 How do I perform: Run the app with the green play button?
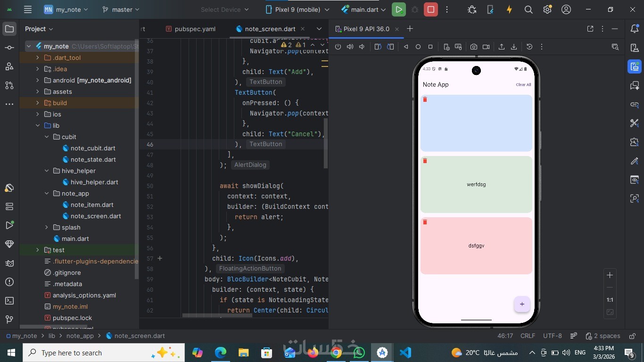click(x=398, y=9)
